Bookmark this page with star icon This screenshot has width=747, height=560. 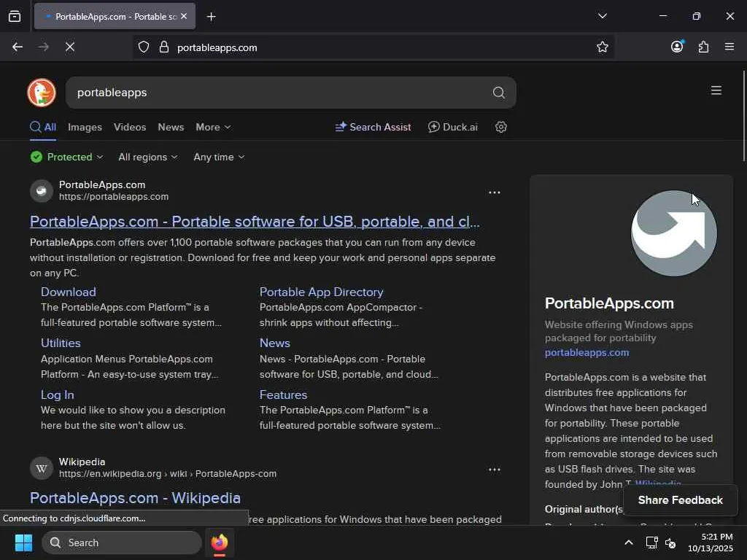point(603,47)
